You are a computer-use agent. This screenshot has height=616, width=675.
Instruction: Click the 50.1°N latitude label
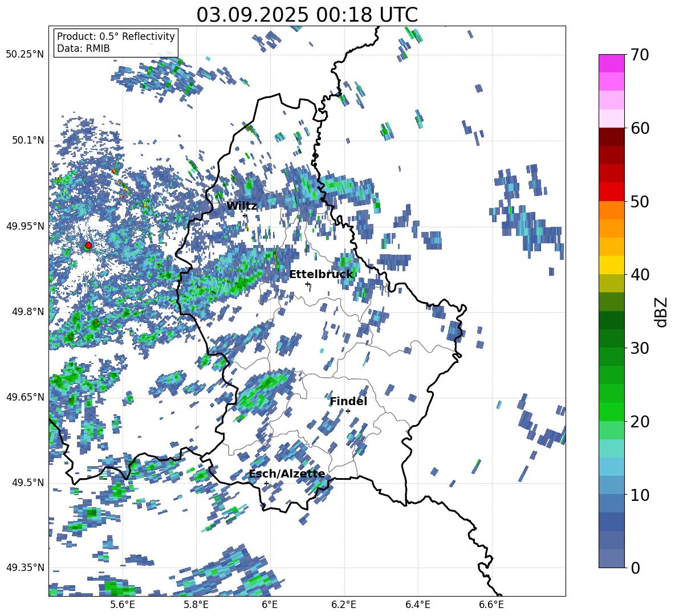pyautogui.click(x=28, y=140)
